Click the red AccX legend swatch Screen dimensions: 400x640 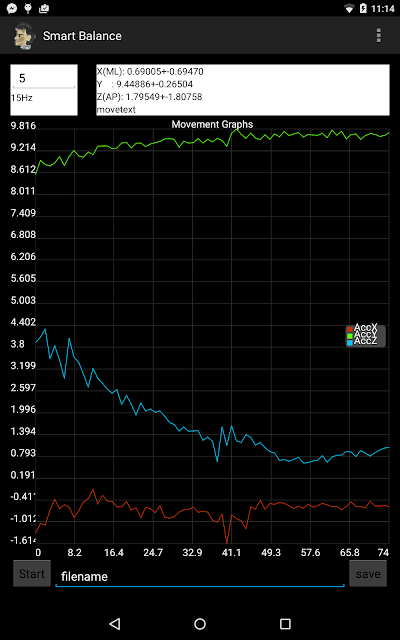click(x=349, y=329)
